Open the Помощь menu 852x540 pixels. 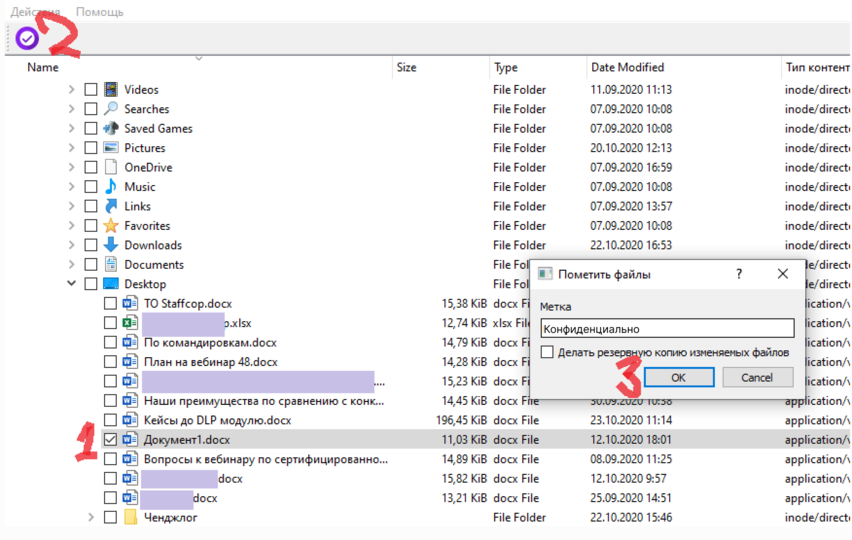coord(99,12)
